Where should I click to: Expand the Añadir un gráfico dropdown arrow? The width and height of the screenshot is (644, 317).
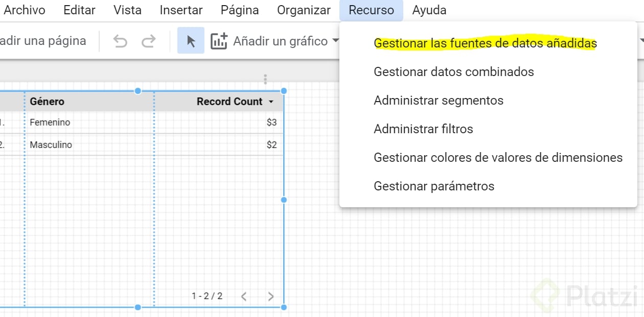[335, 41]
